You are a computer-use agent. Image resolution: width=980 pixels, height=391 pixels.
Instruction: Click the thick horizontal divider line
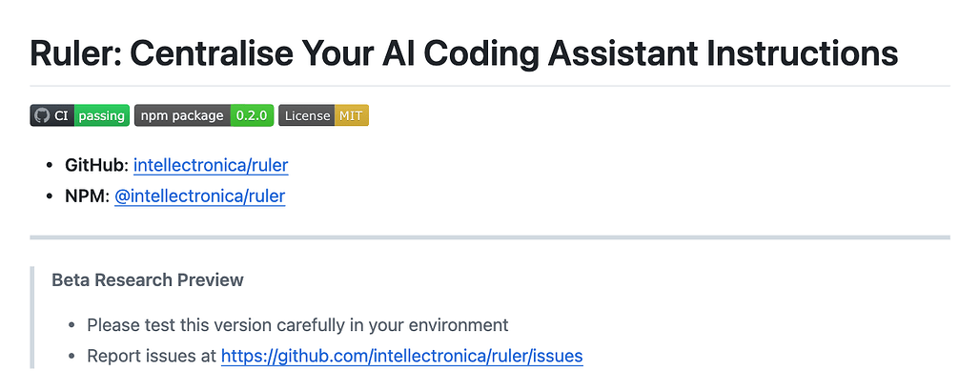(x=490, y=237)
